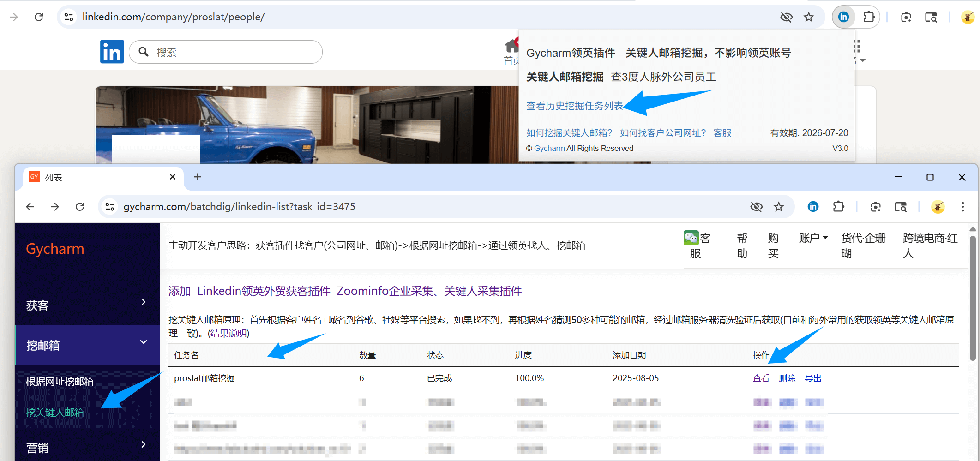
Task: Open site info icon beside gycharm.com URL
Action: tap(110, 207)
